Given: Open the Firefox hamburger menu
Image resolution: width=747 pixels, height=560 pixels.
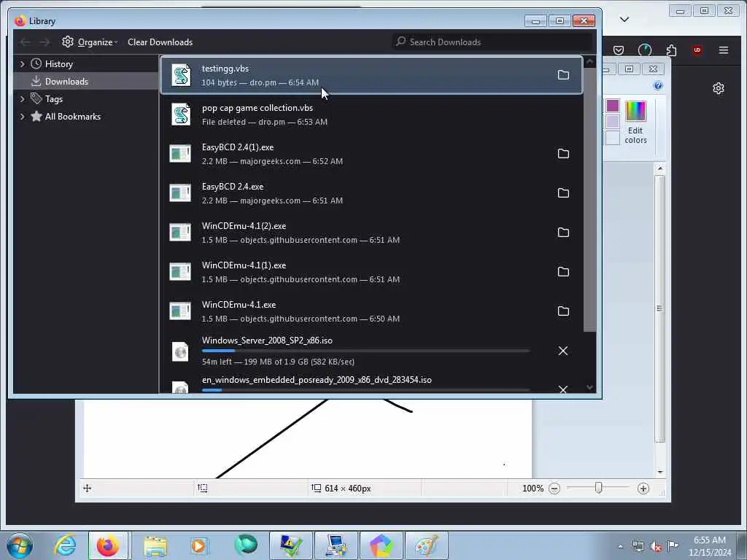Looking at the screenshot, I should click(723, 50).
